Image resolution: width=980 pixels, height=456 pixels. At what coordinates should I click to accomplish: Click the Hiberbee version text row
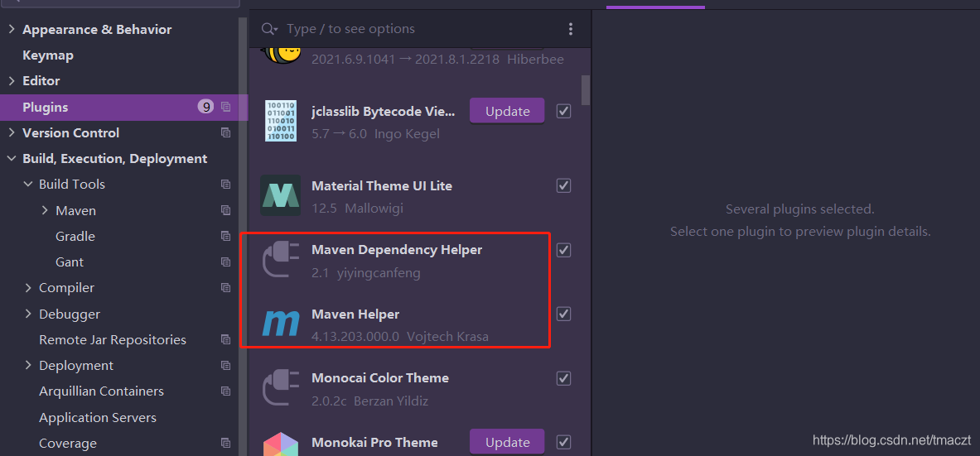(x=437, y=60)
